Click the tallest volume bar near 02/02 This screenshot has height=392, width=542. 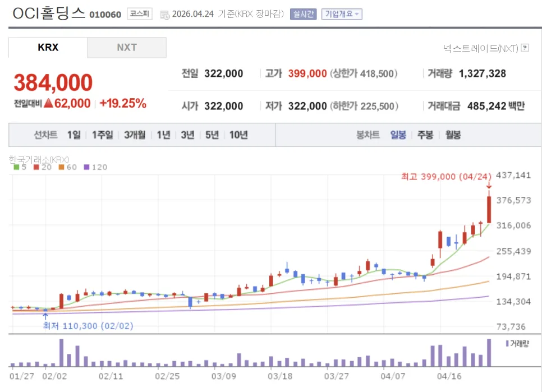coord(61,353)
